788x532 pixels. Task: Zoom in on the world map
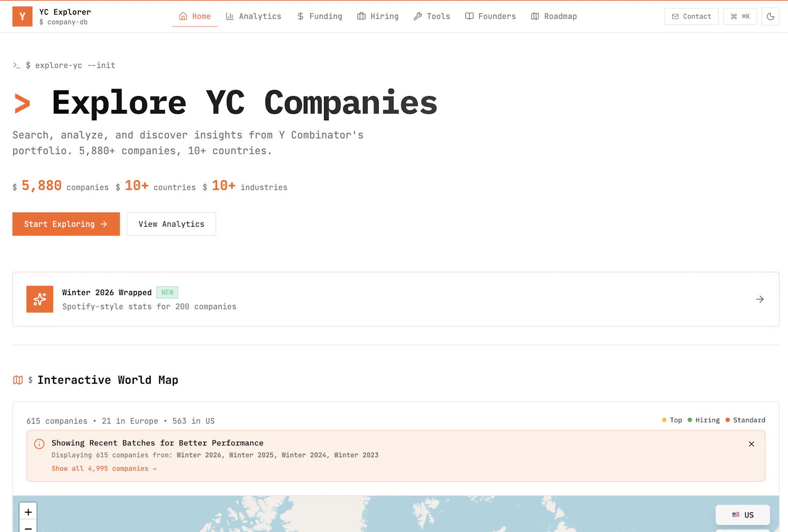click(x=28, y=512)
